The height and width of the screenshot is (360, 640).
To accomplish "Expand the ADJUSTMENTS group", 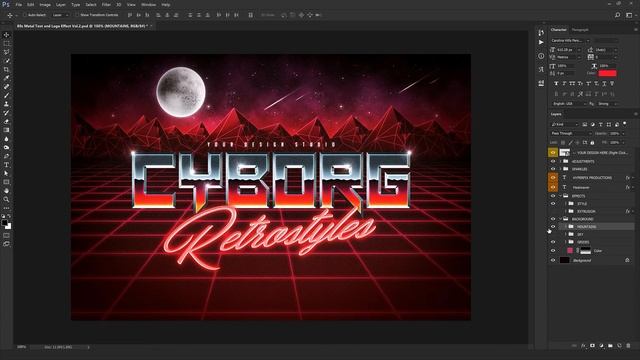I will click(x=561, y=161).
